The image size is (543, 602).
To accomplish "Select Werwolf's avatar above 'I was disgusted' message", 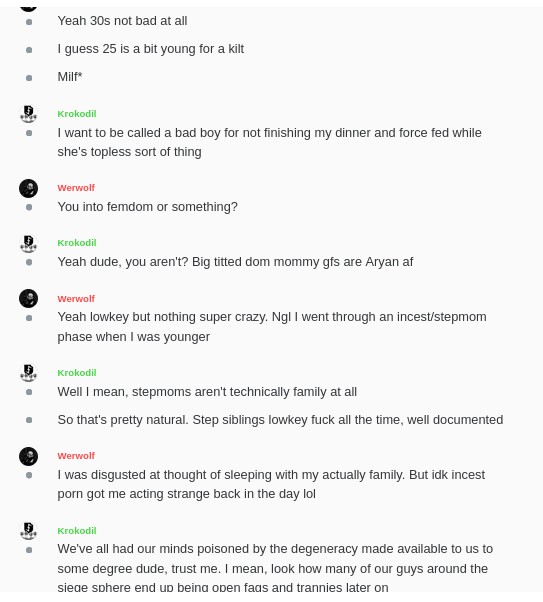I will coord(28,456).
